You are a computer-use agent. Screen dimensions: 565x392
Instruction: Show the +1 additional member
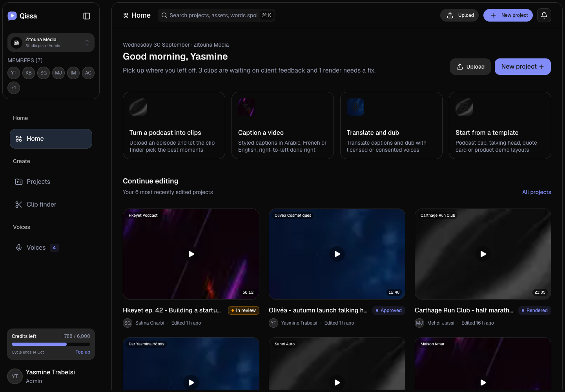click(x=14, y=88)
